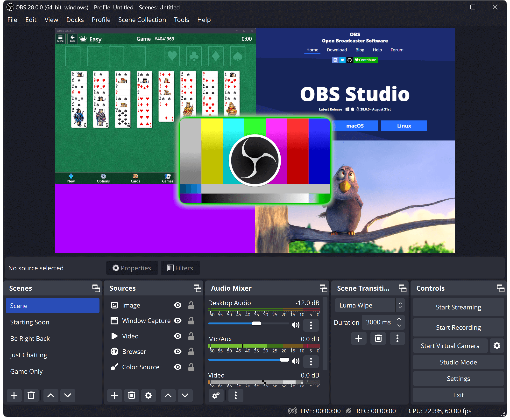Click the Start Recording button
This screenshot has height=420, width=510.
(458, 327)
